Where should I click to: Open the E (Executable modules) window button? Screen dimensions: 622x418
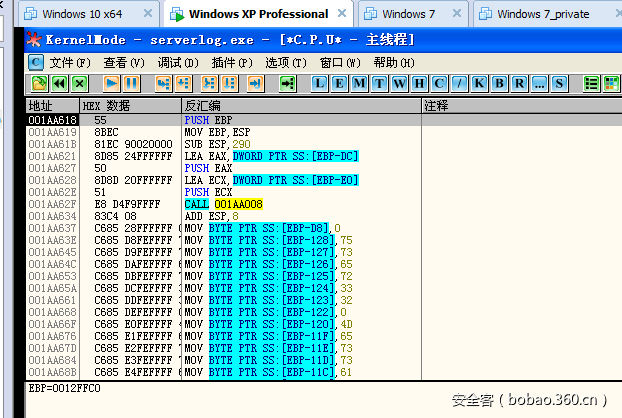340,83
